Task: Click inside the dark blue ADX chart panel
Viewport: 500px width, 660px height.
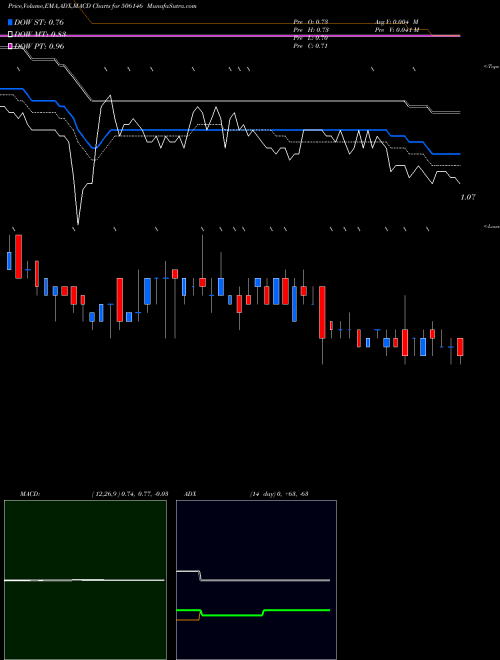Action: click(256, 580)
